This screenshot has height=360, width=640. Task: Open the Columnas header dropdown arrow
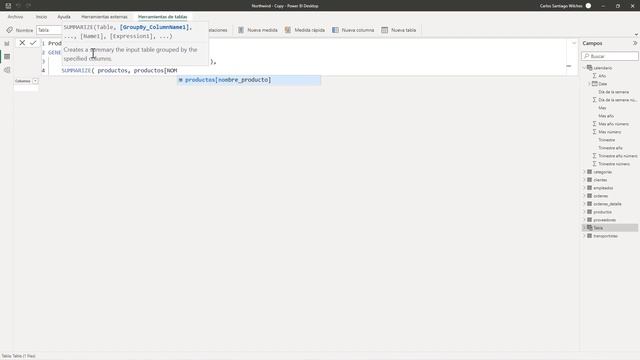36,81
